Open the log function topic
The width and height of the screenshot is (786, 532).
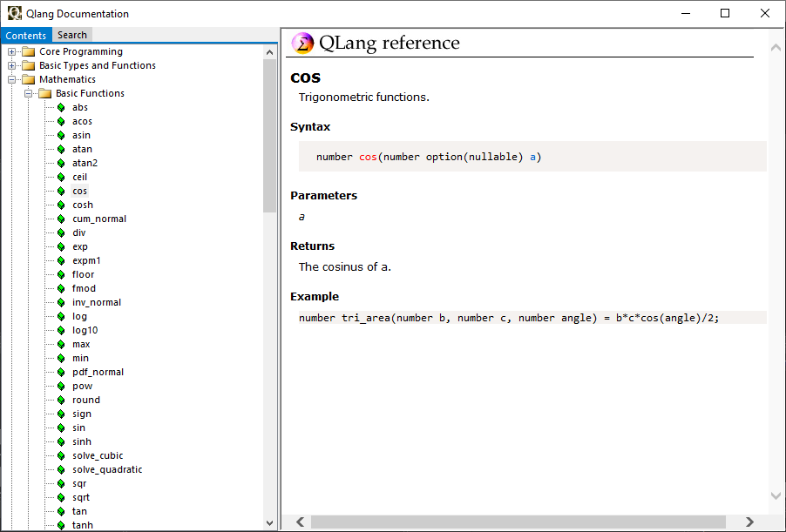click(x=79, y=316)
